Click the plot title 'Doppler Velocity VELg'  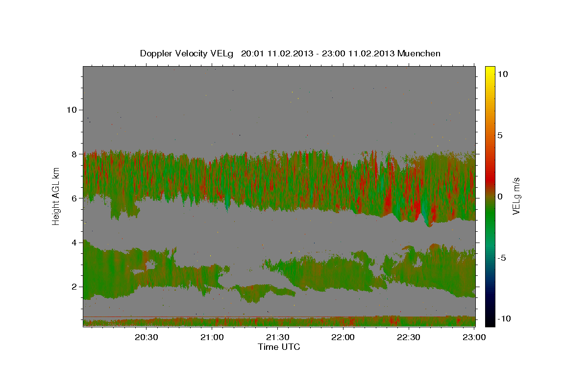188,53
